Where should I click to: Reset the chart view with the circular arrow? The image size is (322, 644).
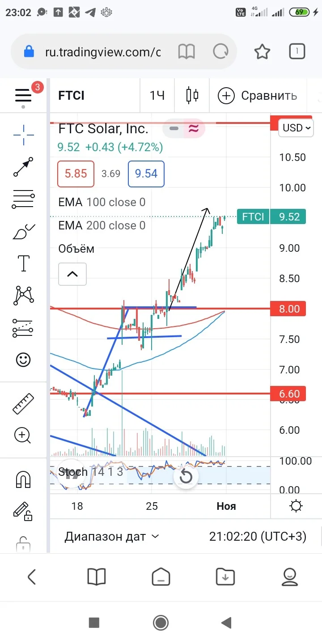(x=186, y=477)
